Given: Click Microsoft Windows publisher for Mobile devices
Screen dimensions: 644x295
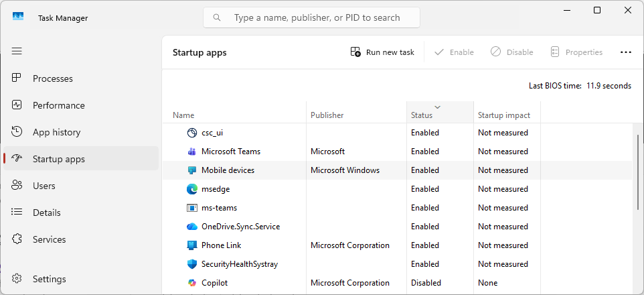Looking at the screenshot, I should pos(345,170).
